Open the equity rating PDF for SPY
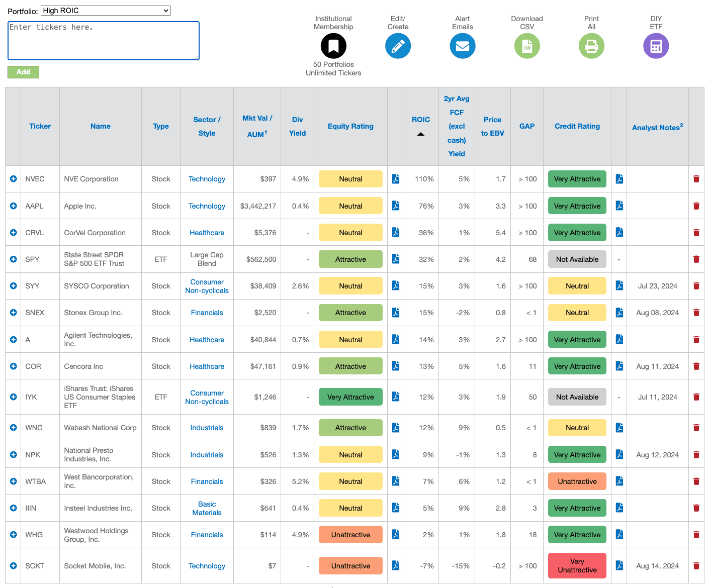Viewport: 709px width, 588px height. pyautogui.click(x=396, y=259)
